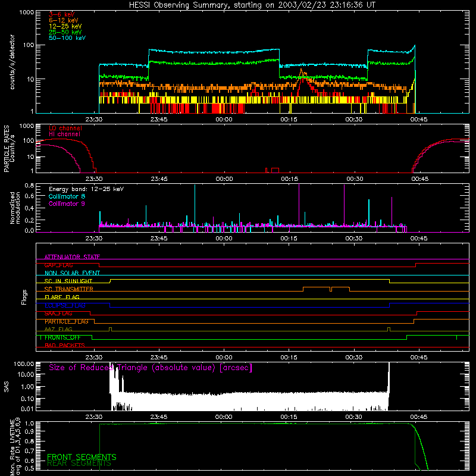Screen dimensions: 476x476
Task: Click the orange 6-12 keV peak near 00:18
Action: 302,71
